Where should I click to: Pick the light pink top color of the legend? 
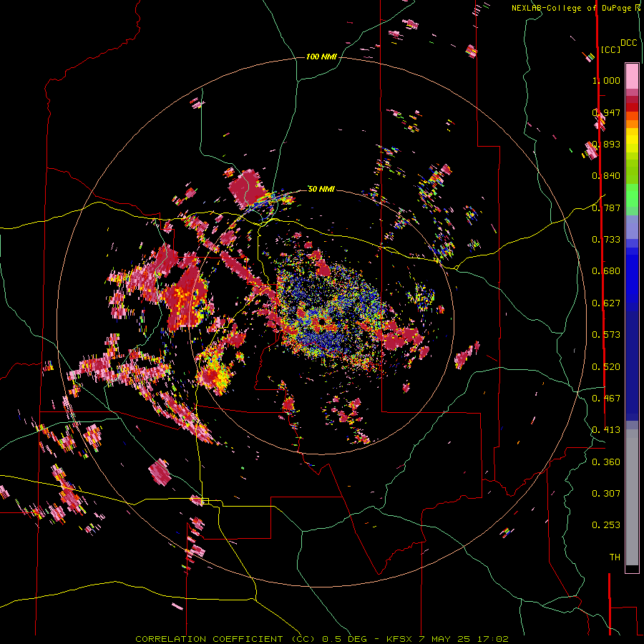[632, 77]
